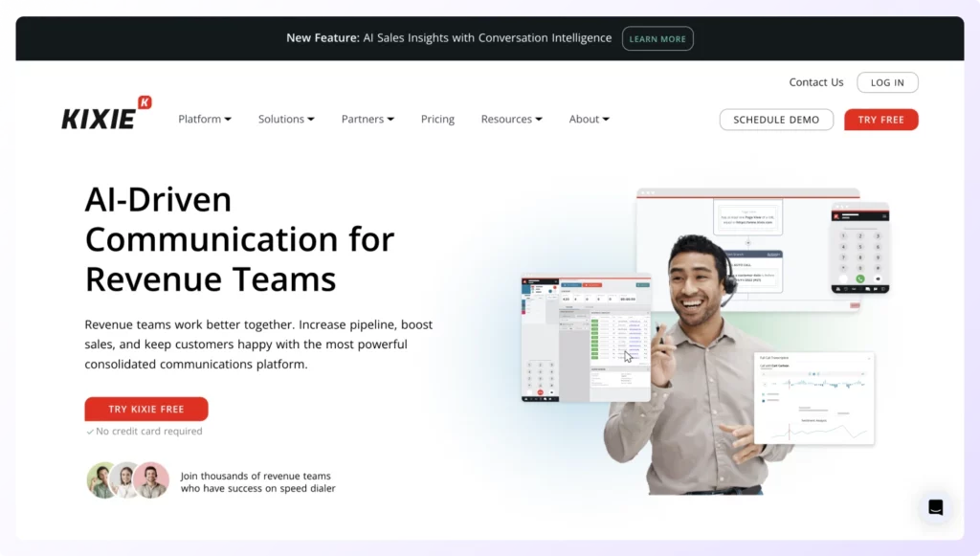Click the LEARN MORE button in the banner
This screenshot has width=980, height=556.
pyautogui.click(x=657, y=38)
